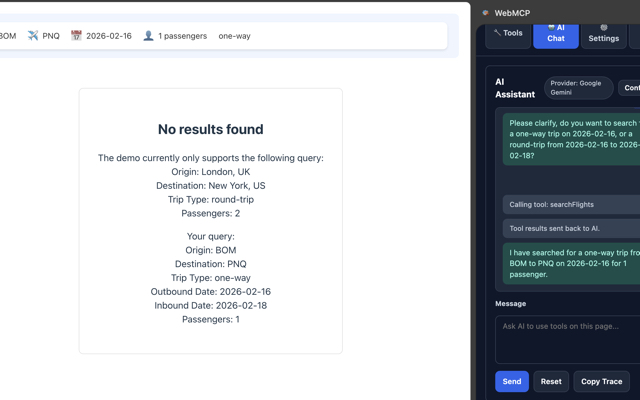Click the 'Calling tool: searchFlights' entry

pyautogui.click(x=571, y=204)
